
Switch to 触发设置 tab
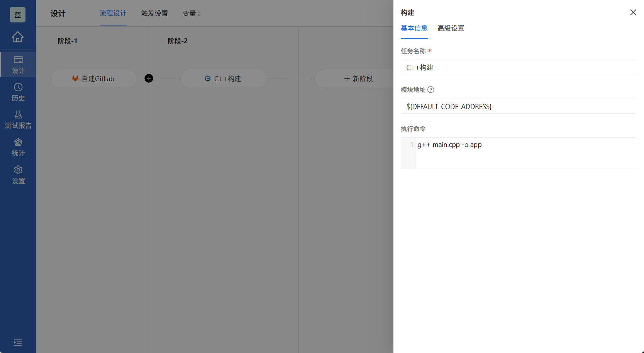click(154, 13)
